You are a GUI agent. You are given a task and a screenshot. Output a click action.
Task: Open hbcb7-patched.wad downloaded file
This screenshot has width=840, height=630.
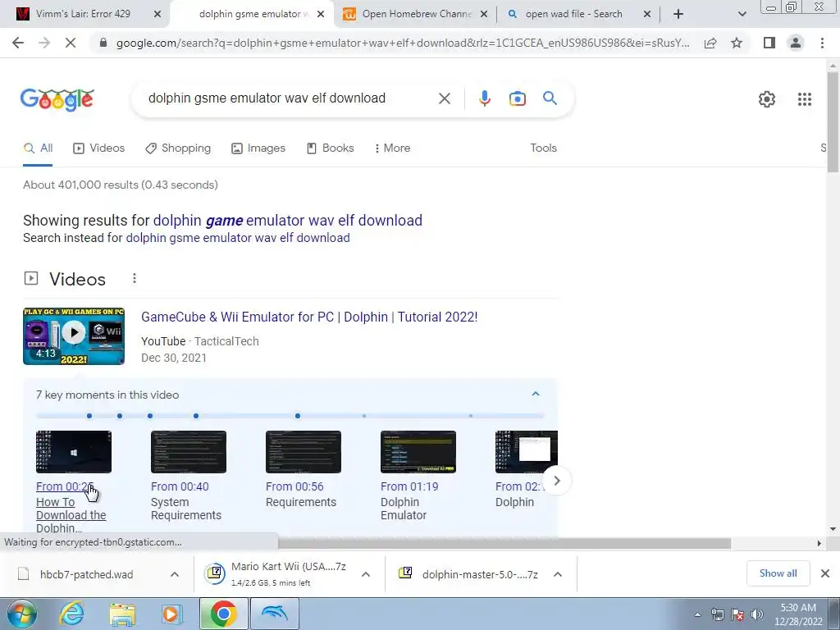(x=85, y=574)
